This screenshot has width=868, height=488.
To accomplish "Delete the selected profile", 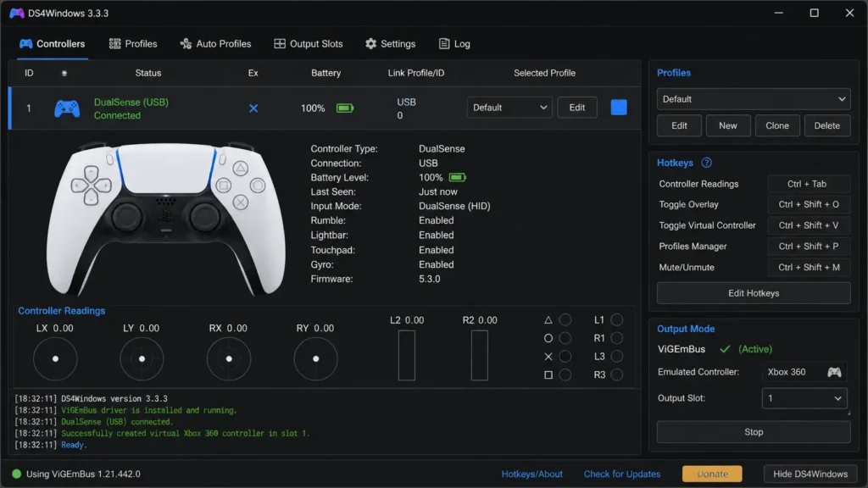I will click(x=827, y=125).
